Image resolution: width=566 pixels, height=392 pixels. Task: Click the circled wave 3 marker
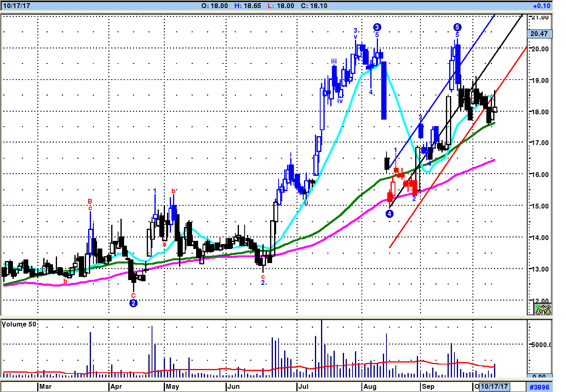point(377,27)
